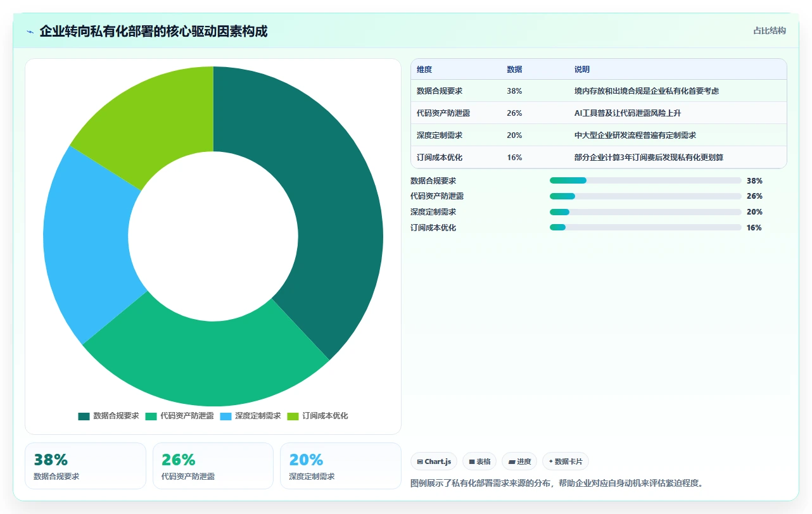Click the lightning icon beside the chart title
This screenshot has width=812, height=514.
point(30,32)
